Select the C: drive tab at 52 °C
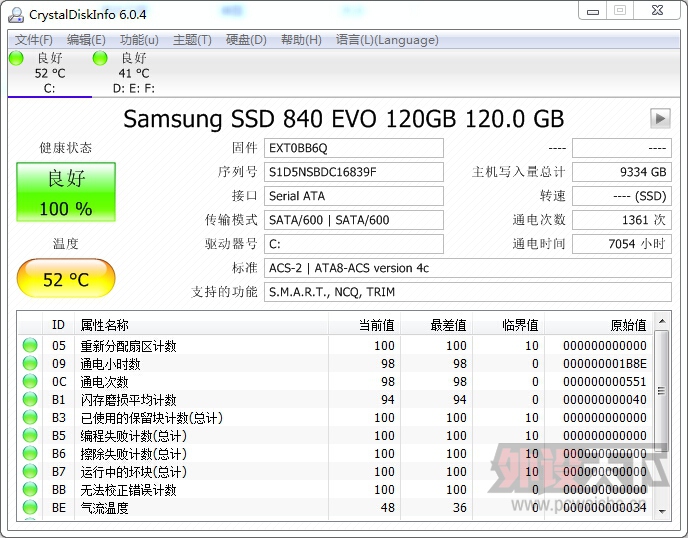 click(x=50, y=73)
